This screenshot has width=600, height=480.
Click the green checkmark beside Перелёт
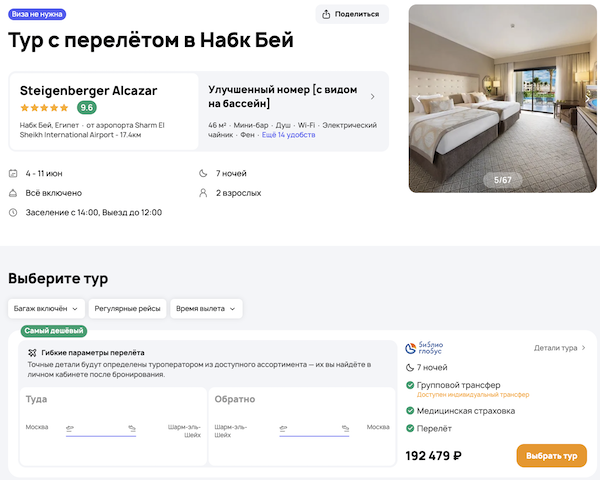(410, 430)
